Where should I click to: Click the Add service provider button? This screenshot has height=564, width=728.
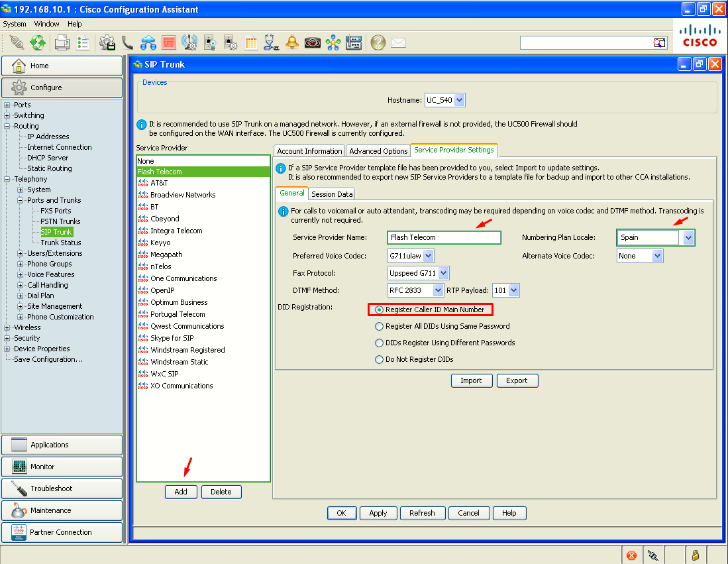click(x=181, y=492)
